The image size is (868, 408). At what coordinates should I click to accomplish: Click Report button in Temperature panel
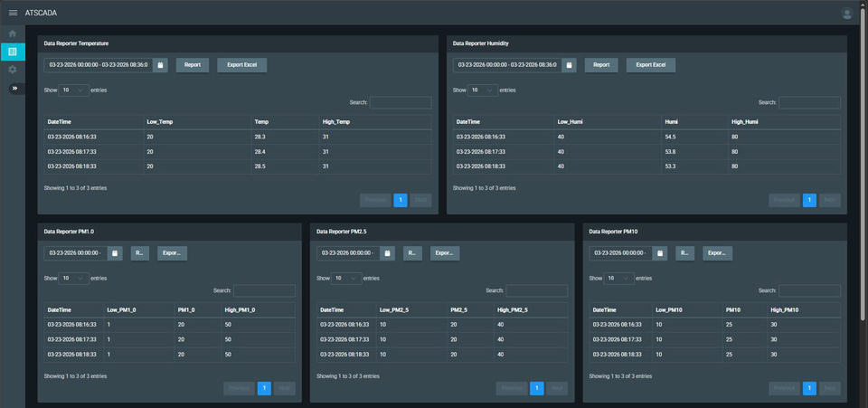pos(193,65)
